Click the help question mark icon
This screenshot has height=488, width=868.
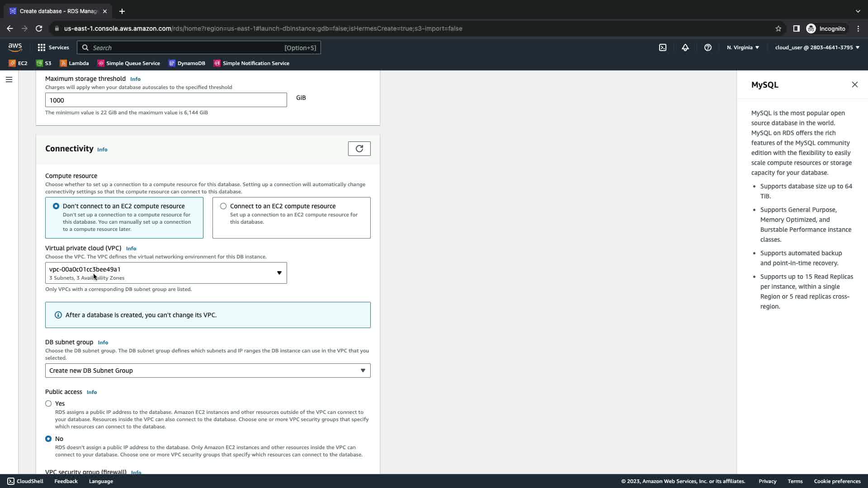pos(708,47)
